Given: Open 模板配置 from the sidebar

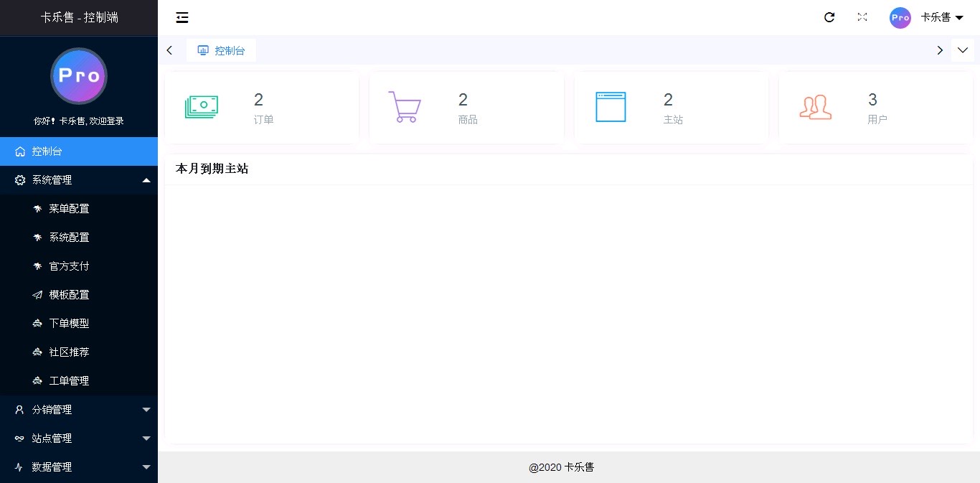Looking at the screenshot, I should [69, 295].
